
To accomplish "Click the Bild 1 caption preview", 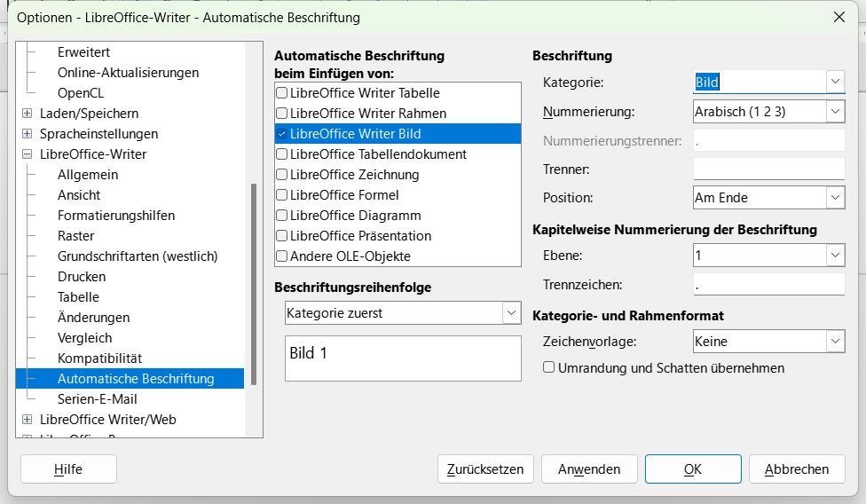I will pos(403,358).
